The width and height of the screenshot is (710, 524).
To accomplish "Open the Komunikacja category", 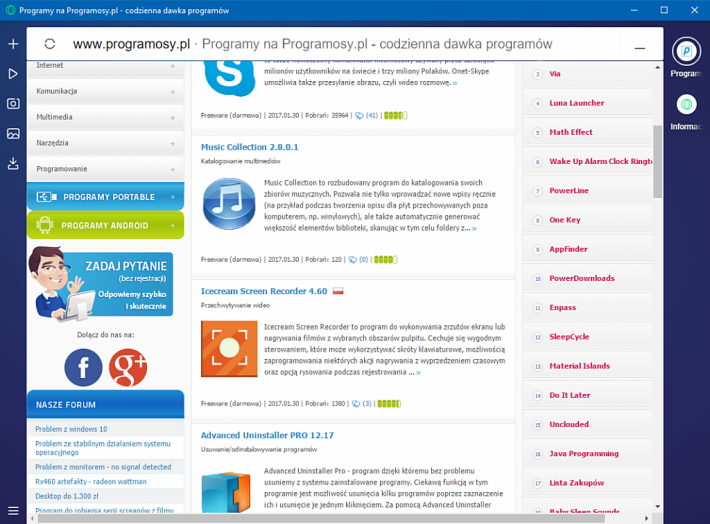I will pos(106,91).
